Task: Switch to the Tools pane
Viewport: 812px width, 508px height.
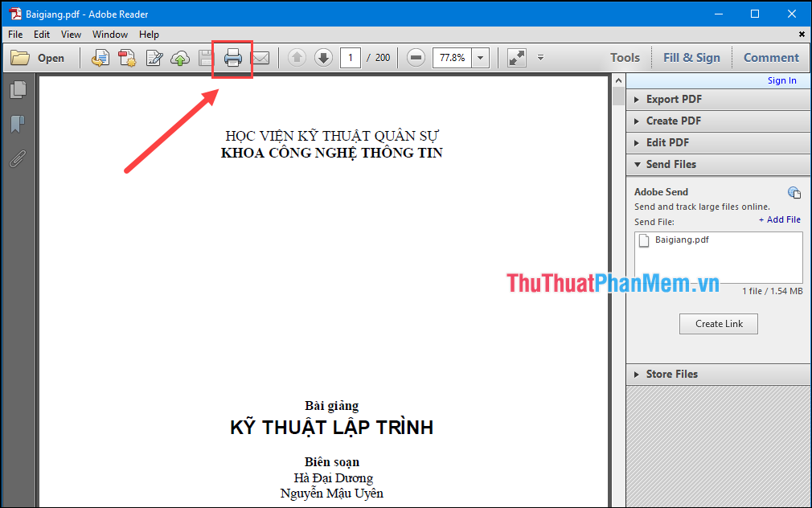Action: pos(625,58)
